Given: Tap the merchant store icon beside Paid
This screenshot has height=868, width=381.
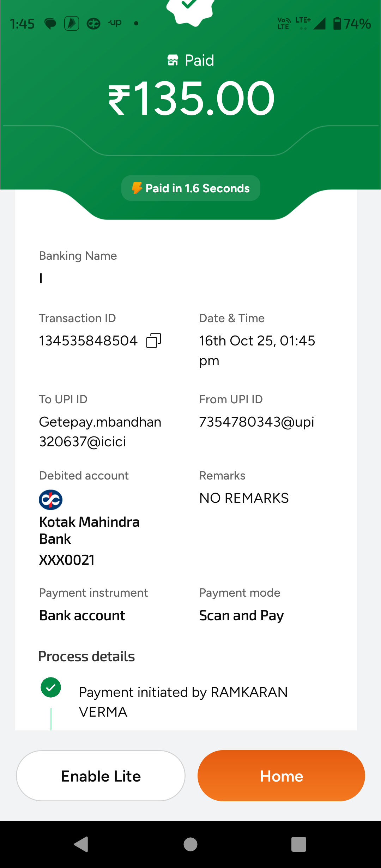Looking at the screenshot, I should tap(173, 60).
